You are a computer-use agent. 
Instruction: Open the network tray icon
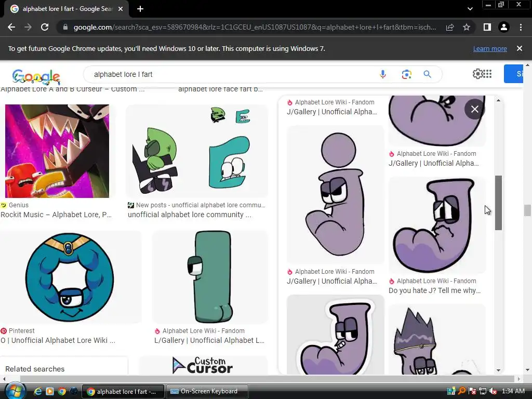tap(483, 391)
